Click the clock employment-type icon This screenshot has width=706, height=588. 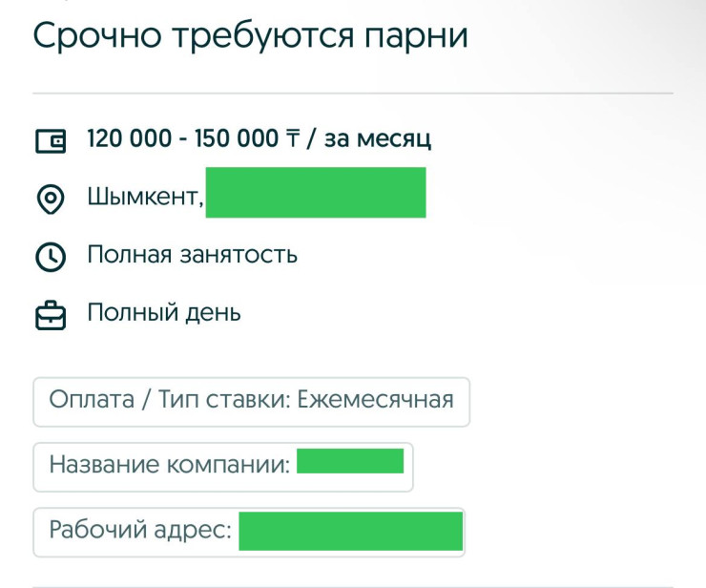click(51, 257)
